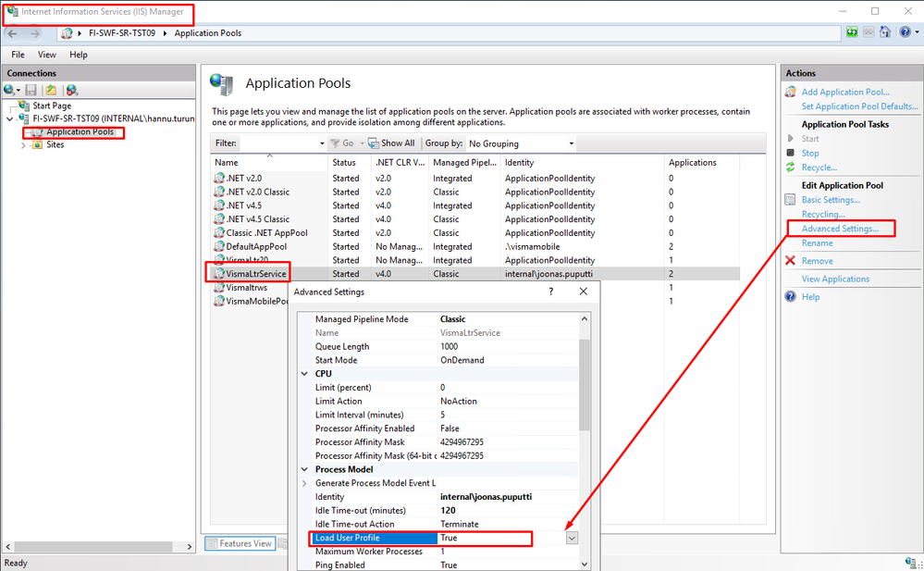Screen dimensions: 924x571
Task: Click the save disk icon in Connections toolbar
Action: pyautogui.click(x=31, y=90)
